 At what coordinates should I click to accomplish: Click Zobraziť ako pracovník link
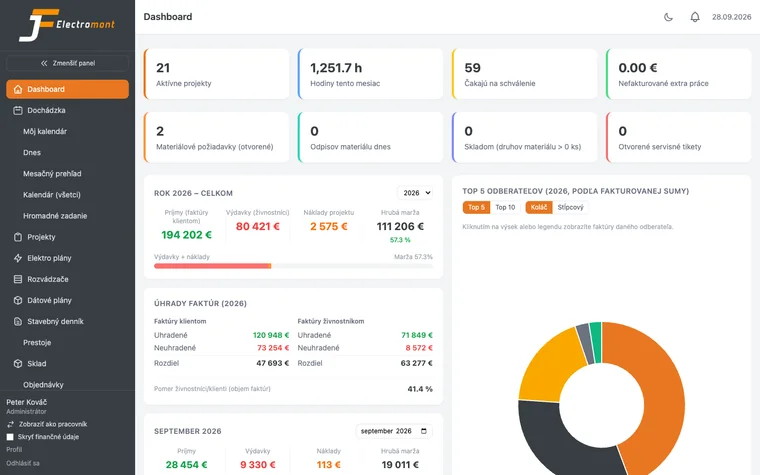tap(53, 424)
